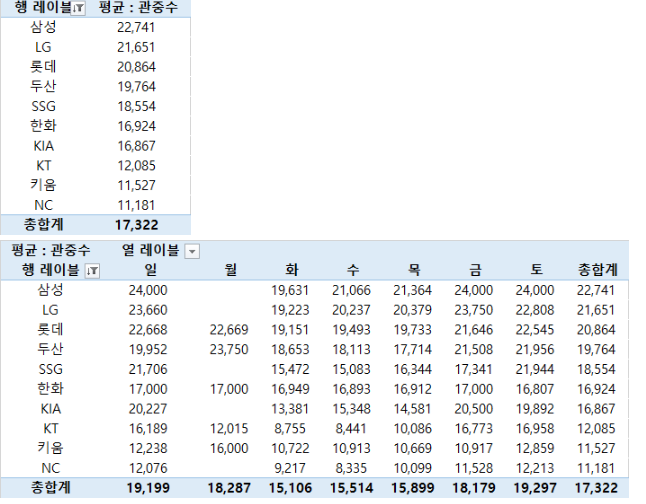Screen dimensions: 646x504
Task: Select NC Tuesday value 9,217
Action: (x=290, y=469)
